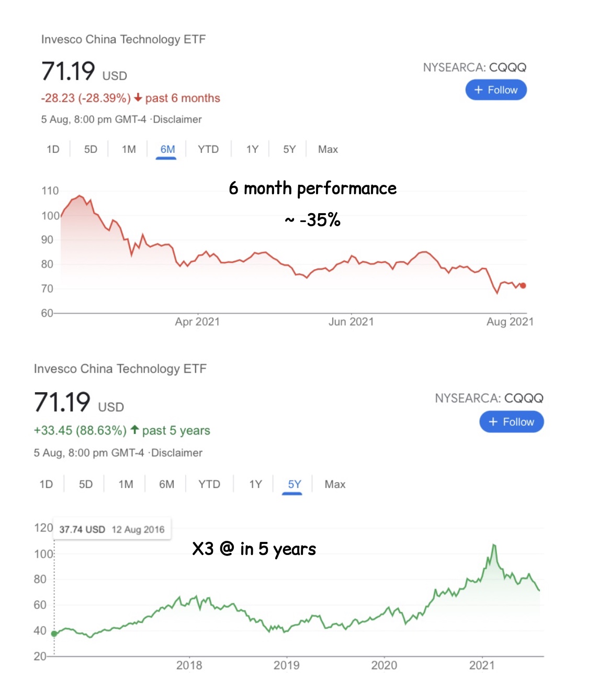Screen dimensions: 598x700
Task: Click the bottom chart's Follow button
Action: coord(511,422)
